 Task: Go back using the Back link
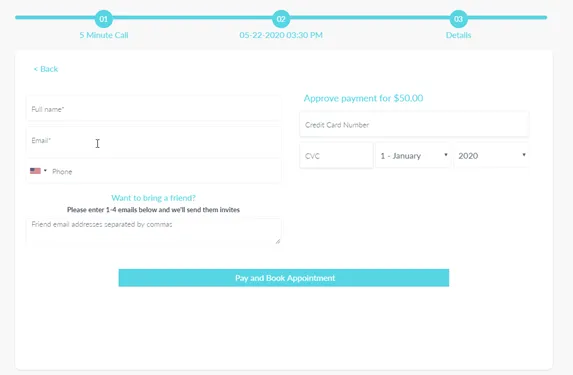[x=46, y=69]
